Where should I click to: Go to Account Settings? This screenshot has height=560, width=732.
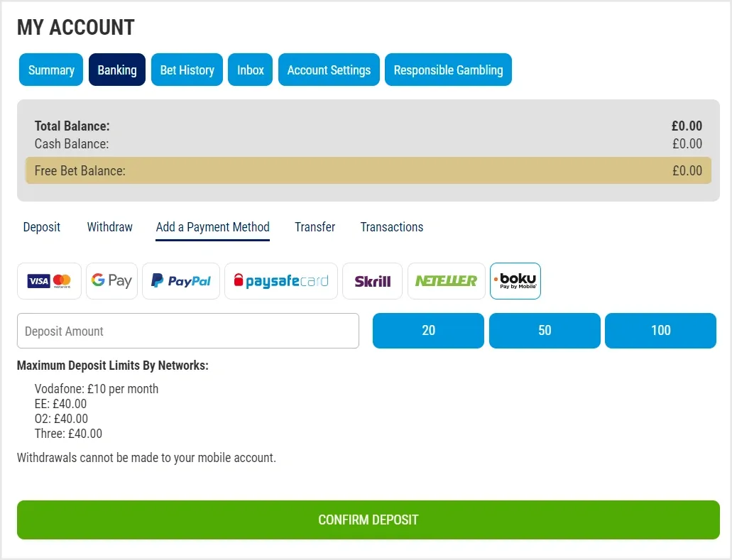pyautogui.click(x=329, y=70)
